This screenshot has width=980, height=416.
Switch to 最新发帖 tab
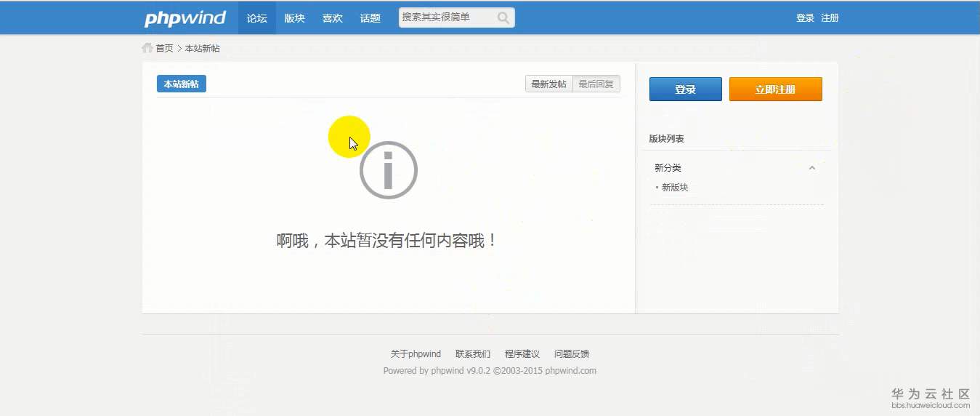[x=549, y=84]
